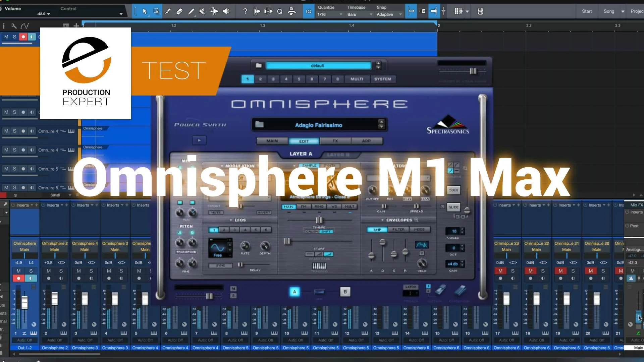Viewport: 644px width, 362px height.
Task: Open the SYSTEM page in Omnisphere
Action: (x=383, y=79)
